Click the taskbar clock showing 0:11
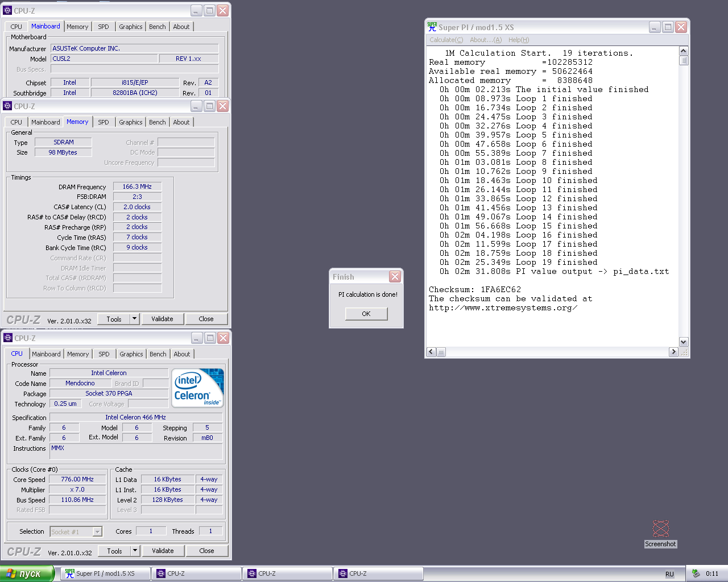 (x=712, y=573)
